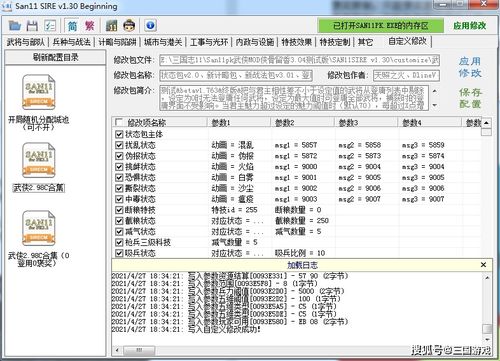Click the 修改包作者 field
The width and height of the screenshot is (500, 361).
(406, 75)
